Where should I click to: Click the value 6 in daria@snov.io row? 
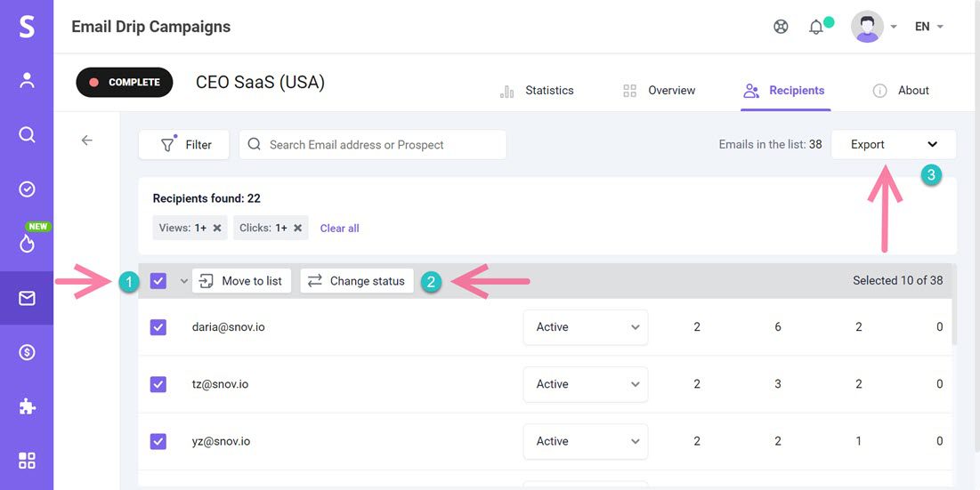777,327
